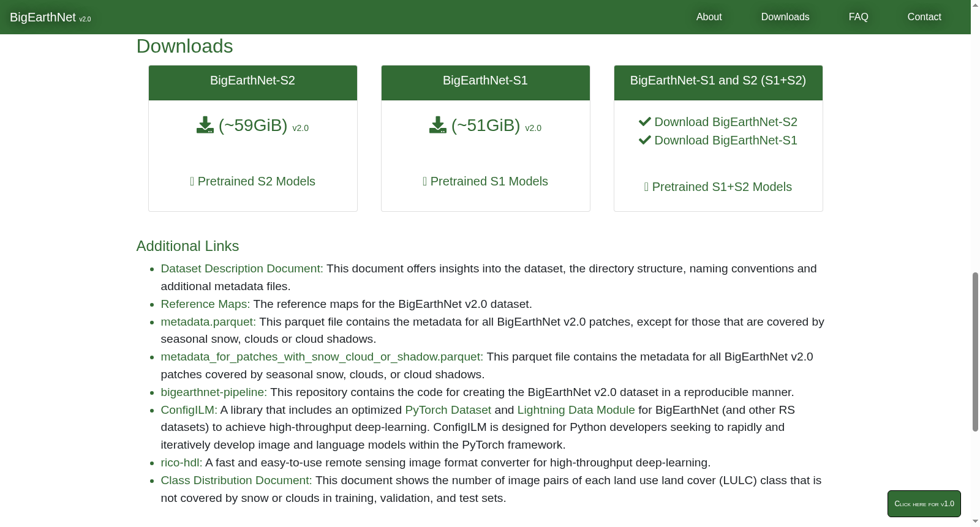Click the checkmark beside Download BigEarthNet-S2

(x=645, y=122)
